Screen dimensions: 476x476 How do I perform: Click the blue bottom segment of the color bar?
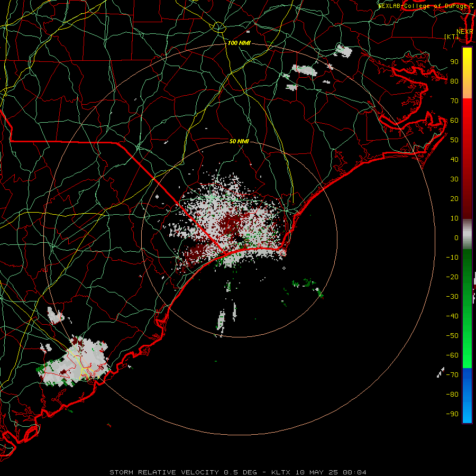tap(467, 396)
